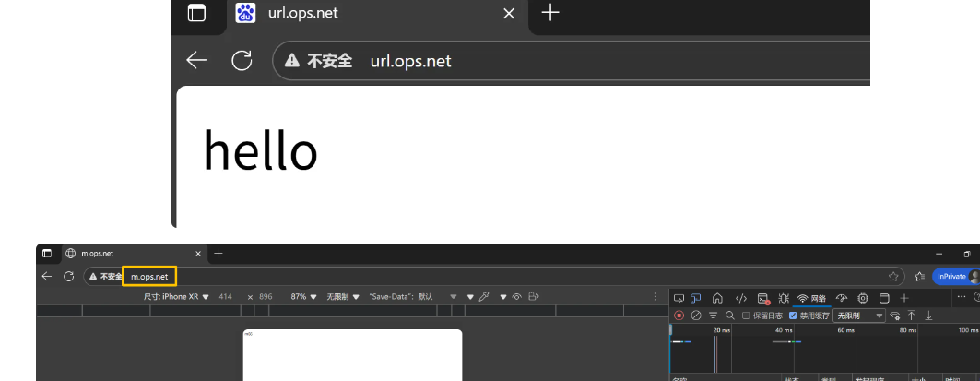Click the search icon in Network panel
The image size is (980, 381).
[729, 316]
